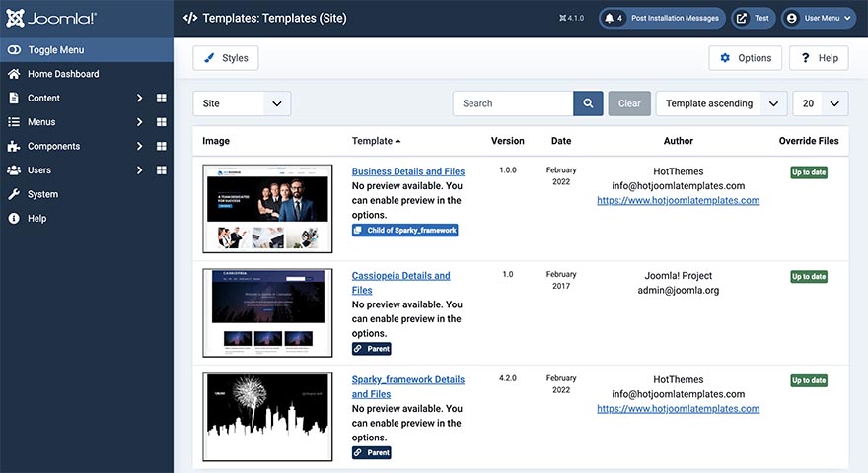The image size is (868, 473).
Task: Open the hotjoomlatemplates.com link for Business
Action: click(679, 200)
